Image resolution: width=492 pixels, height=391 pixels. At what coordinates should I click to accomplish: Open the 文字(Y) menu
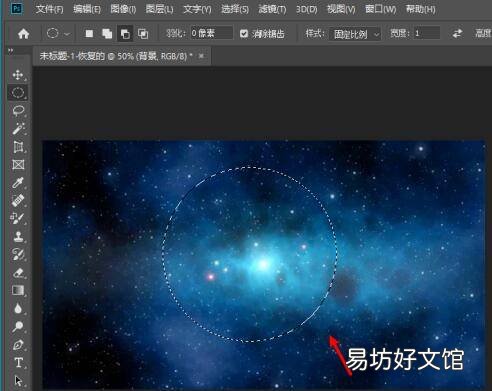[197, 9]
